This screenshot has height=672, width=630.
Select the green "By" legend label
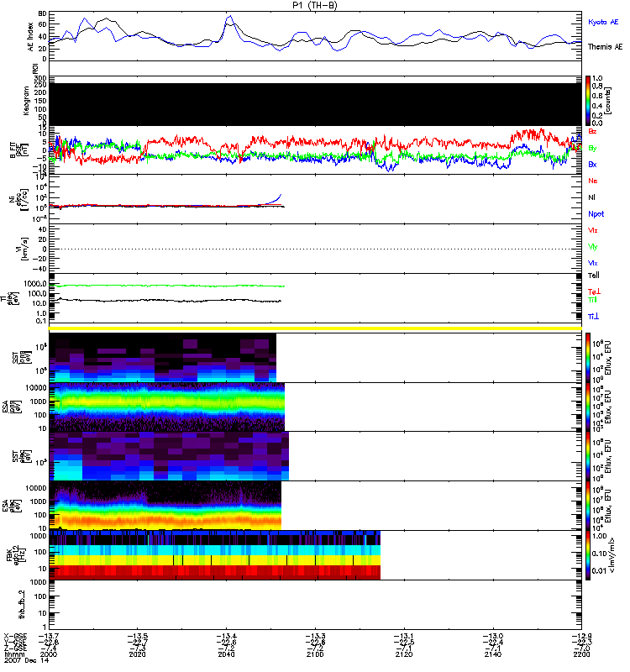click(x=592, y=149)
